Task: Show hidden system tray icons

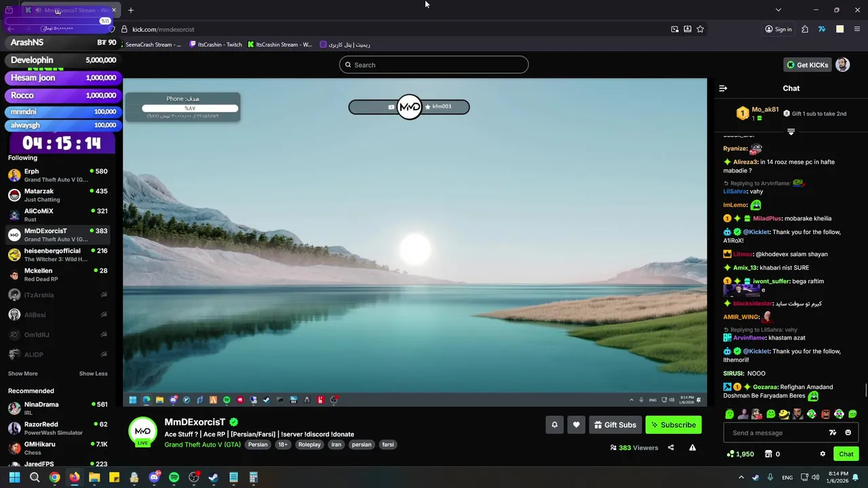Action: point(741,477)
